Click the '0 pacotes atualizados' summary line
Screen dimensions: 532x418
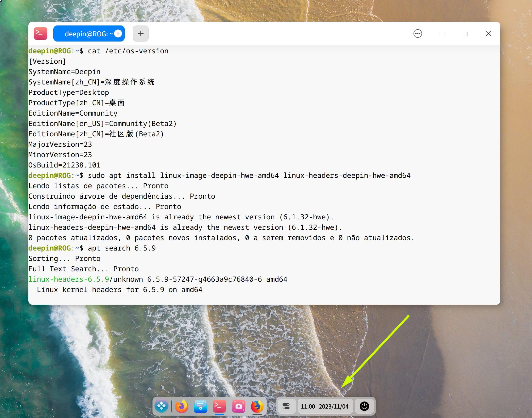pyautogui.click(x=221, y=238)
